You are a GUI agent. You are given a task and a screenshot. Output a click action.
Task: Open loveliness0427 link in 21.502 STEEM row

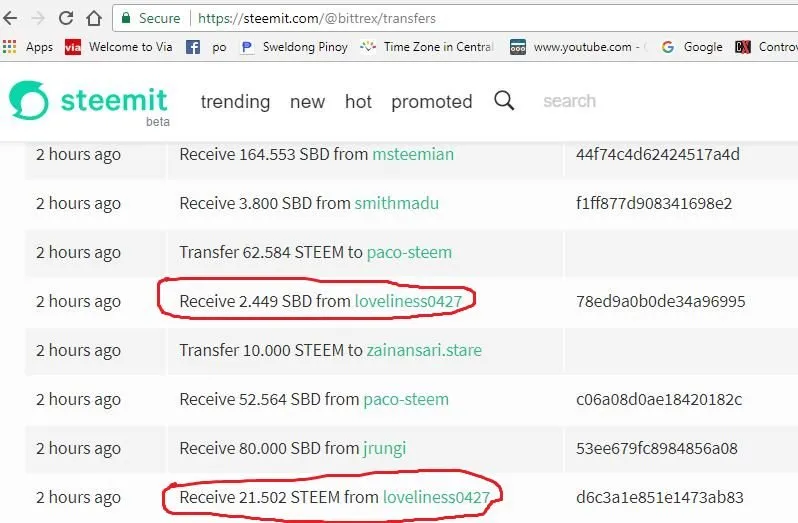click(436, 497)
